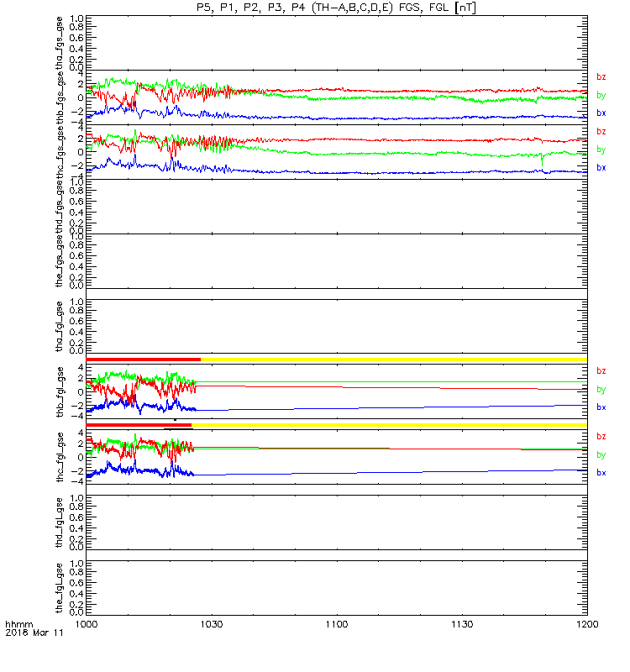Click the yellow bar above thb_fgl panel
The image size is (630, 672).
tap(394, 360)
